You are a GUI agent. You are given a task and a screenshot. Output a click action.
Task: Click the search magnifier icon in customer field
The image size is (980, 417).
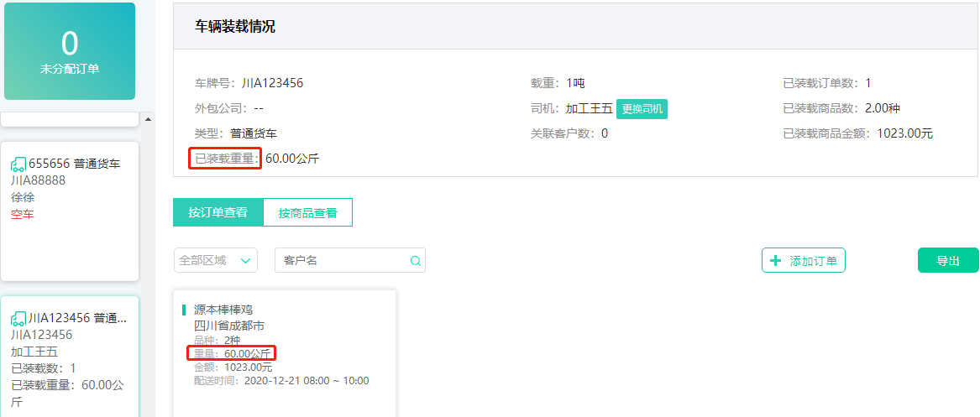[x=415, y=261]
